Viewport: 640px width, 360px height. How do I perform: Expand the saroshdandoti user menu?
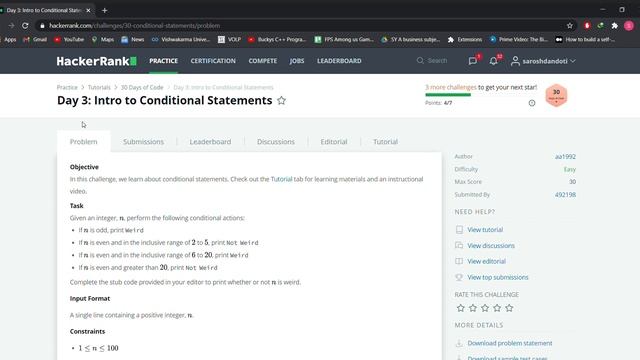click(x=543, y=61)
